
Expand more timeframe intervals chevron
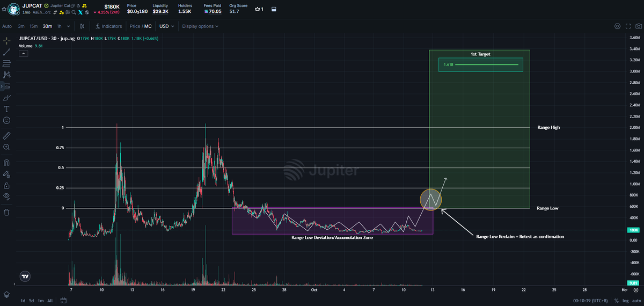pos(68,26)
